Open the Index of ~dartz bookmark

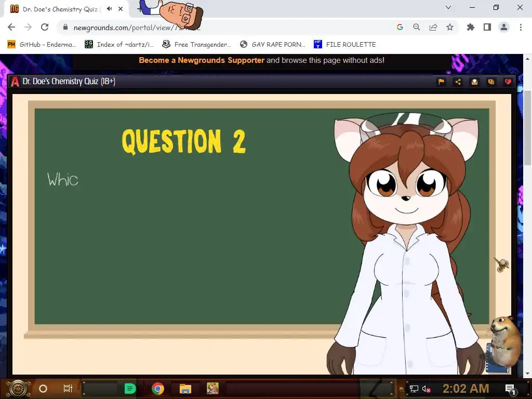[x=119, y=45]
